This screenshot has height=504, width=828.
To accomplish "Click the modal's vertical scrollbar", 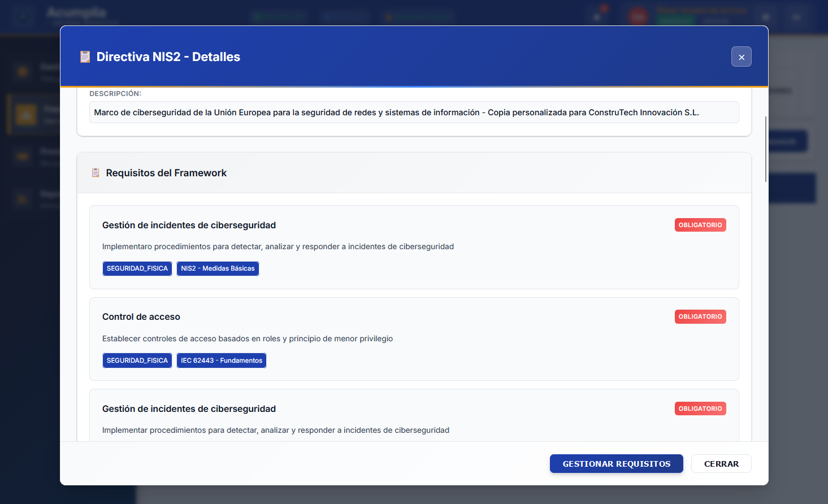I will click(765, 149).
